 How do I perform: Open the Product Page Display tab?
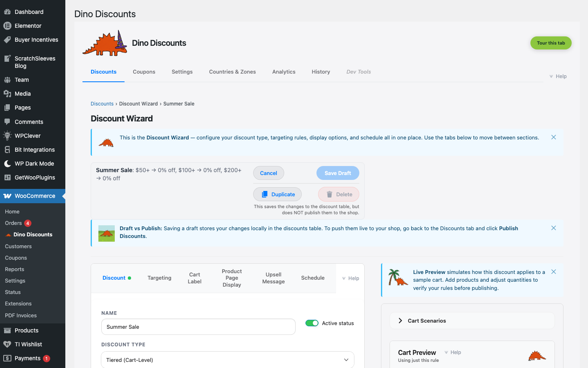tap(232, 278)
